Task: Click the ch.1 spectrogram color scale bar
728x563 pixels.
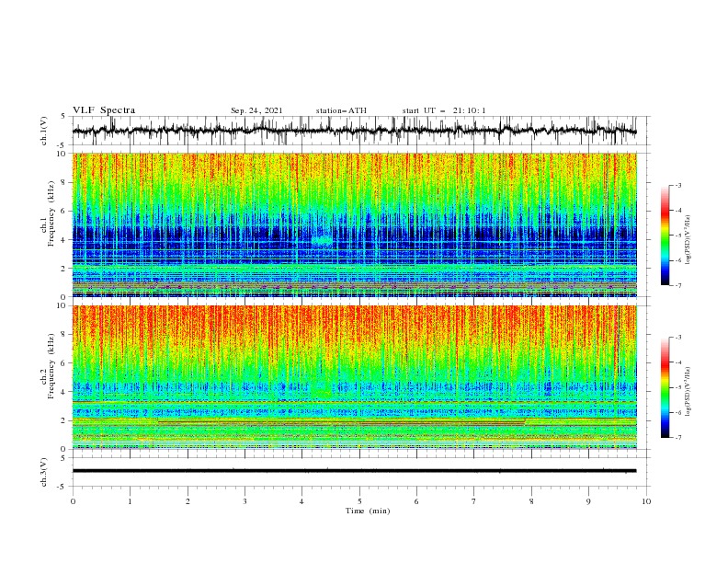Action: coord(665,235)
